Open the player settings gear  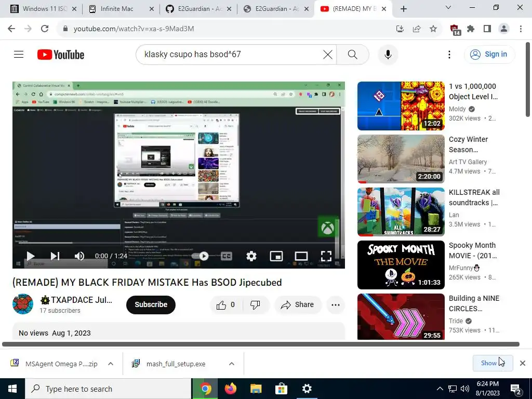[251, 256]
